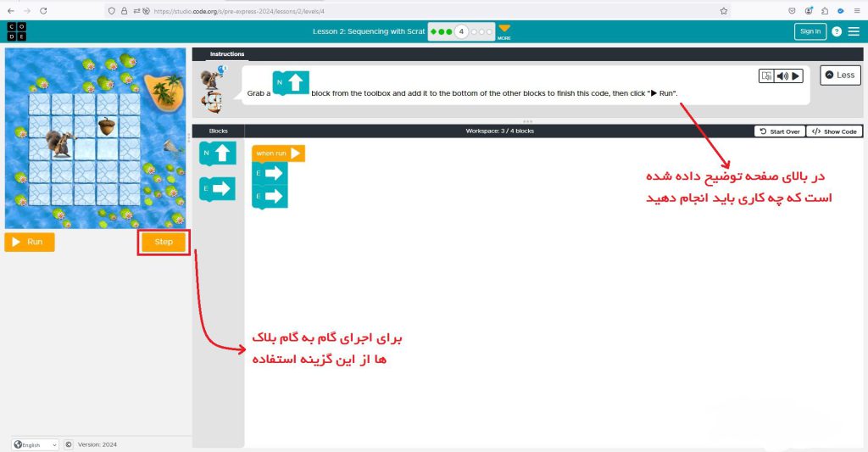Click the padlock site security icon
Screen dimensions: 868x452
(x=124, y=10)
